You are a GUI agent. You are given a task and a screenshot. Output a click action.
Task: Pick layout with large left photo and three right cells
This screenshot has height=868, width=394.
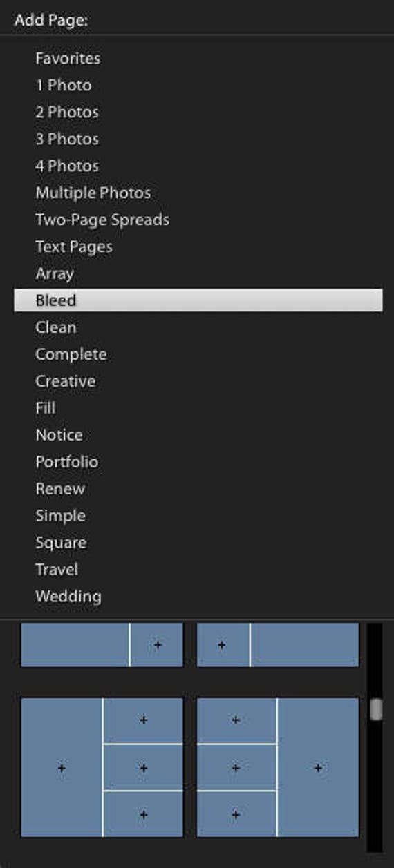102,767
